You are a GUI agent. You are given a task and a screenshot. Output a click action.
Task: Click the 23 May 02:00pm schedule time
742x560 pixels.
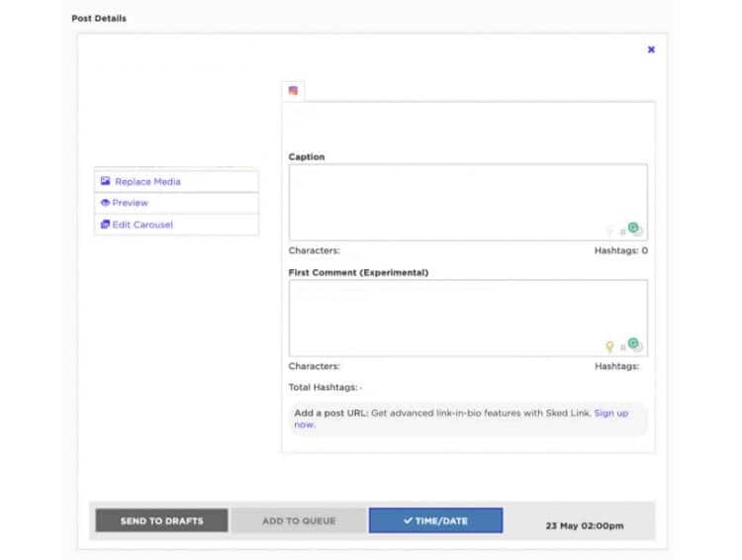584,525
